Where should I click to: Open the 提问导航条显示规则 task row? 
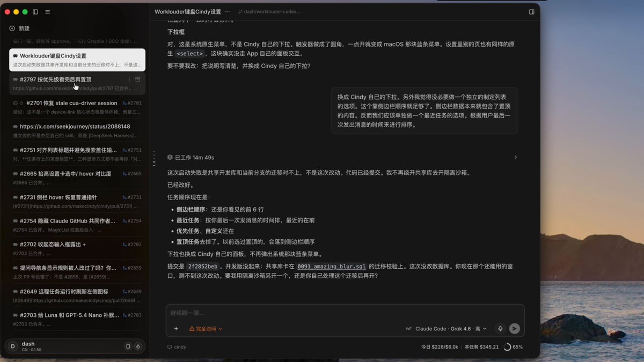coord(77,272)
